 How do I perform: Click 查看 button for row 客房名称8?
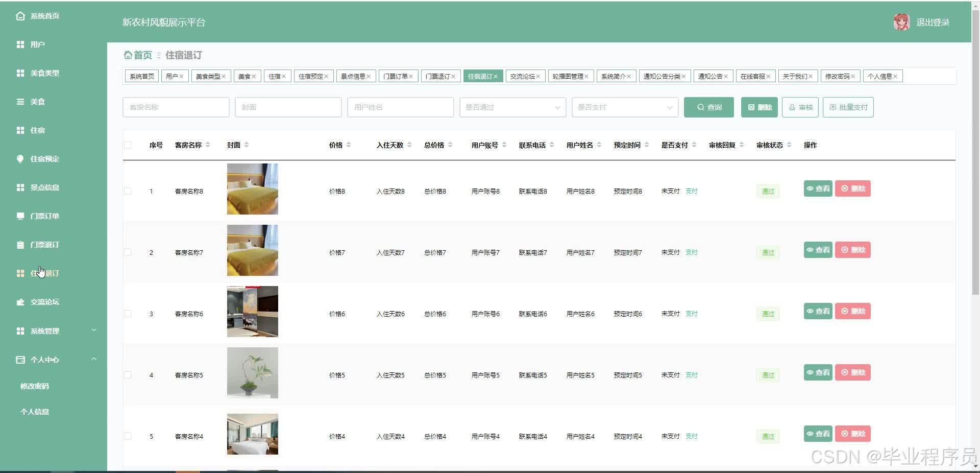[818, 188]
